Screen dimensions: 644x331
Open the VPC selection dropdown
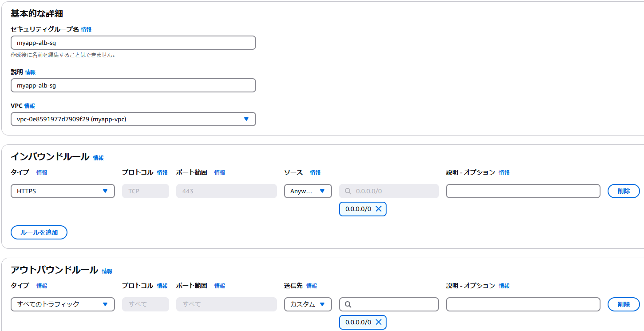133,119
